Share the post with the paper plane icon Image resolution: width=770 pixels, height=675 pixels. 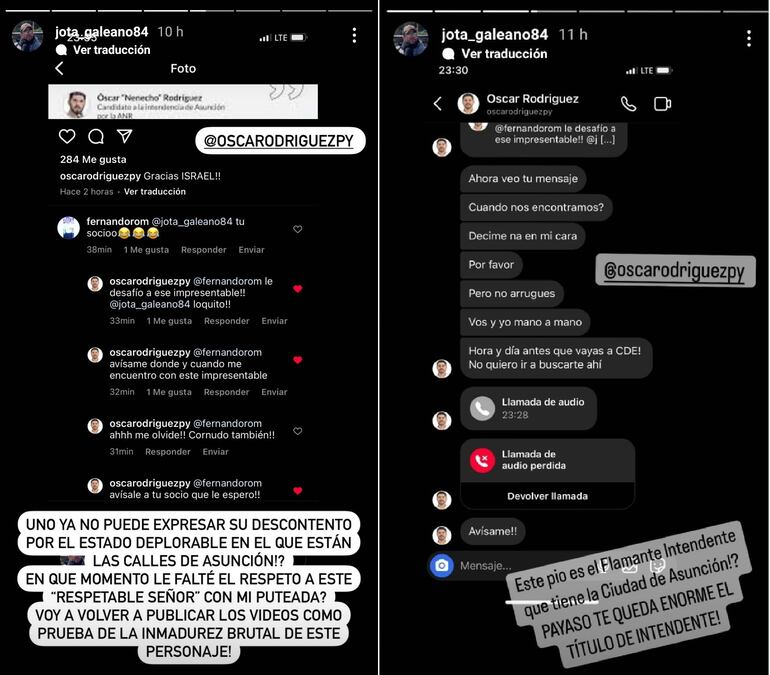tap(125, 136)
